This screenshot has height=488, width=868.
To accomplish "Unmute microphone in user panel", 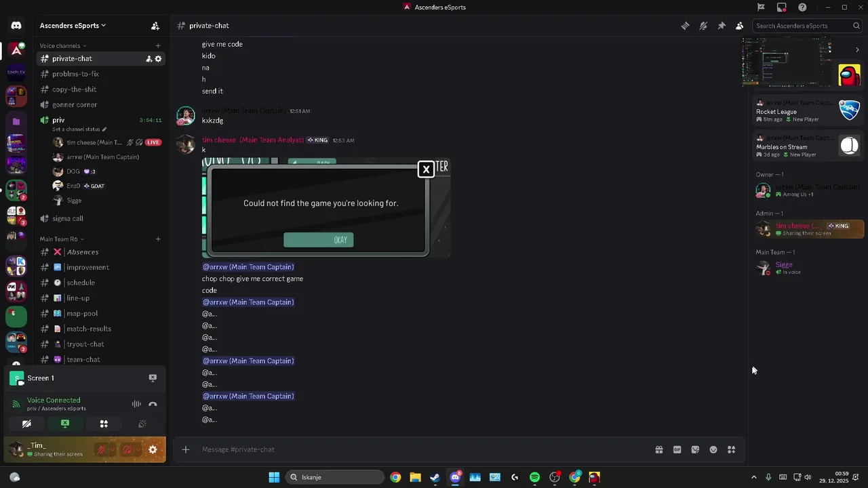I will [101, 449].
